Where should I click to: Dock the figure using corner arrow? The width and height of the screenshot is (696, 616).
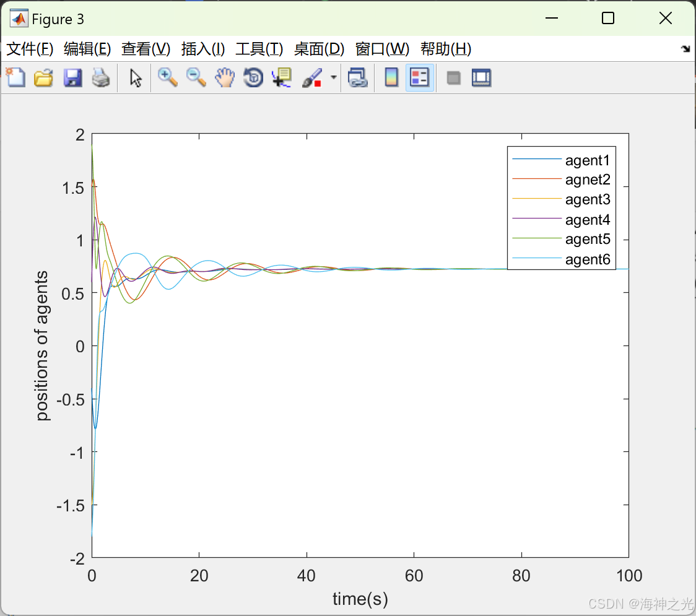tap(685, 49)
